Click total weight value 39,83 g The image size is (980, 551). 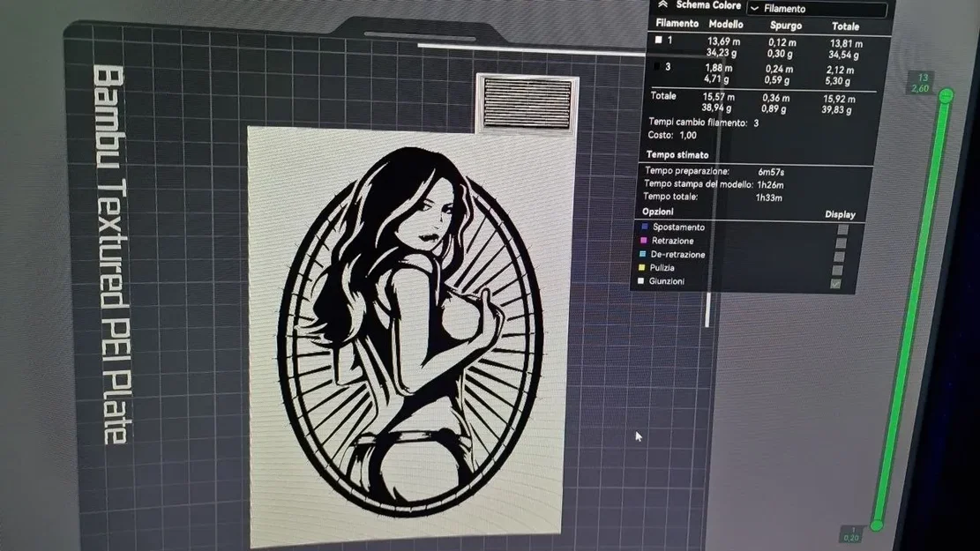(x=837, y=110)
